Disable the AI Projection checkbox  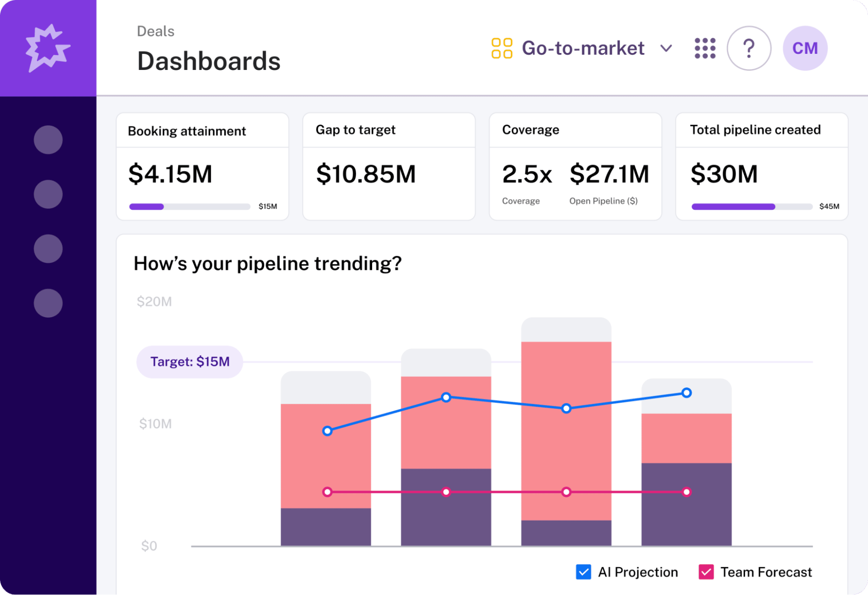click(x=584, y=572)
